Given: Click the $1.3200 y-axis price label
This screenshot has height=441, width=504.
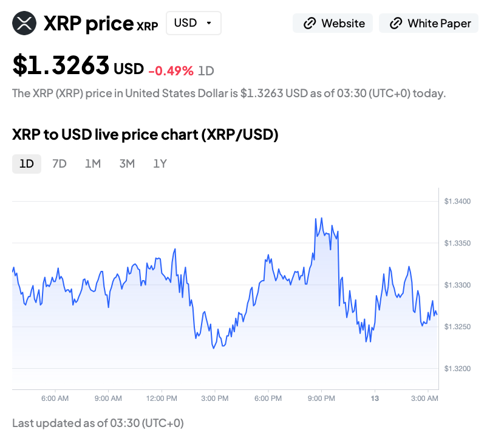Looking at the screenshot, I should coord(458,369).
